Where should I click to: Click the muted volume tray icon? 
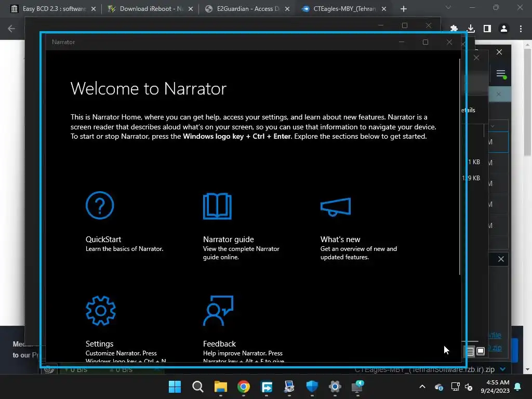(469, 387)
